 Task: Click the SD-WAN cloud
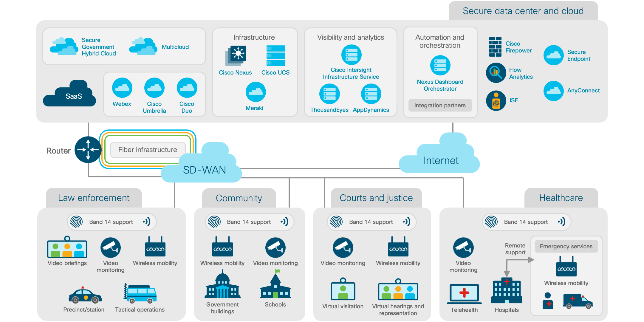pyautogui.click(x=202, y=162)
